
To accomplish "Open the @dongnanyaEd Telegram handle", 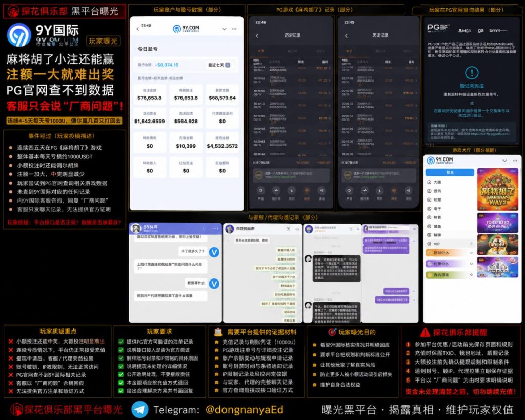I will [245, 410].
